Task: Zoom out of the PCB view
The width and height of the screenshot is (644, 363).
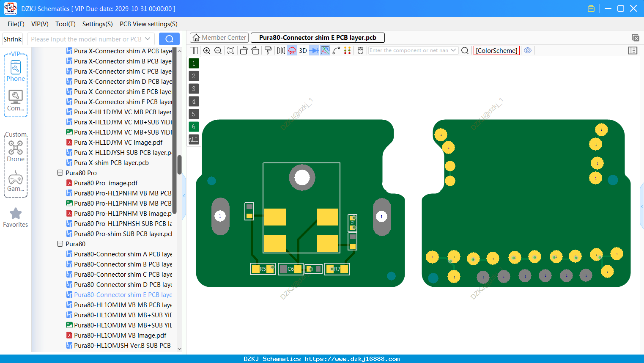Action: [x=218, y=50]
